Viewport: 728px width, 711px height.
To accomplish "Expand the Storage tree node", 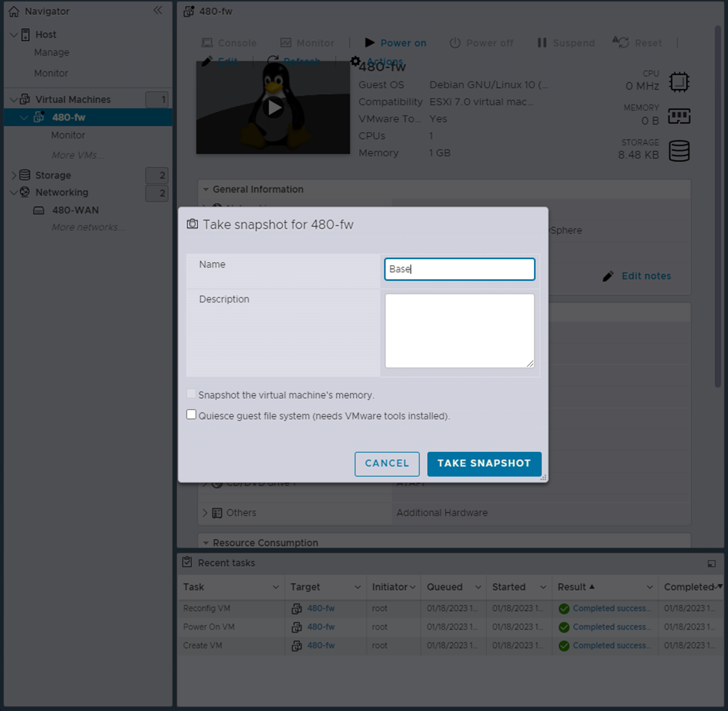I will (x=14, y=175).
